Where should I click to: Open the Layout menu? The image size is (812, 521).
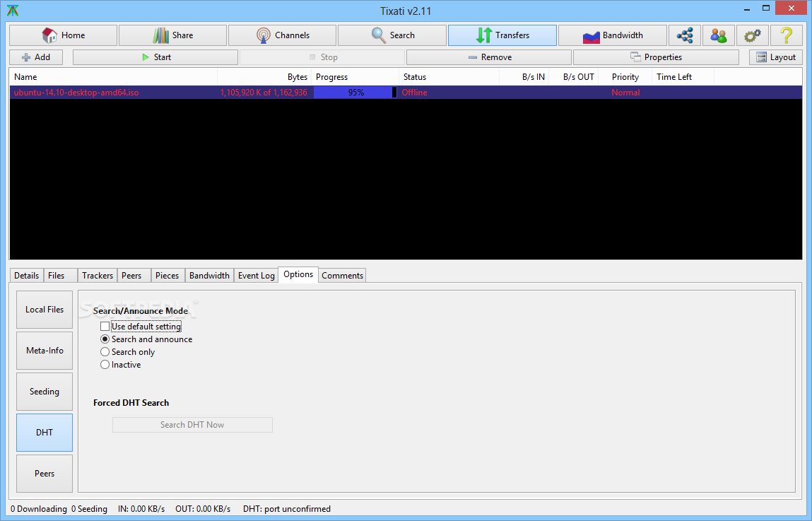[x=776, y=57]
